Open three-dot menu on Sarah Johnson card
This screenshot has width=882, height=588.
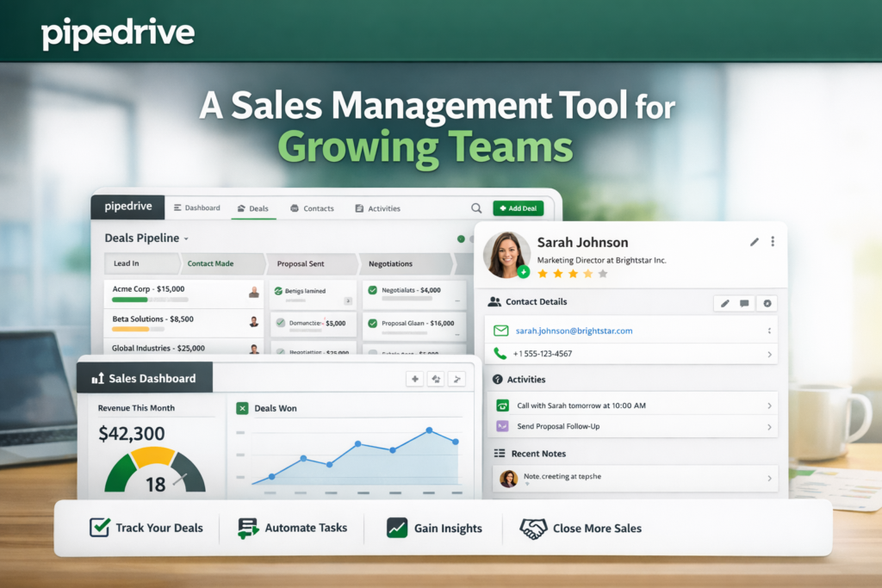pos(773,242)
